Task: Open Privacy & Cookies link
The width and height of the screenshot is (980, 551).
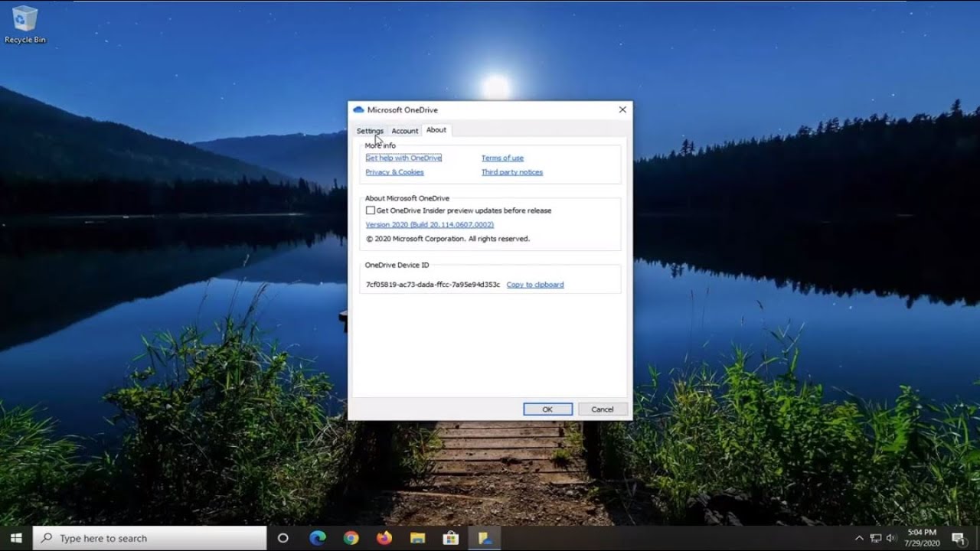Action: (394, 172)
